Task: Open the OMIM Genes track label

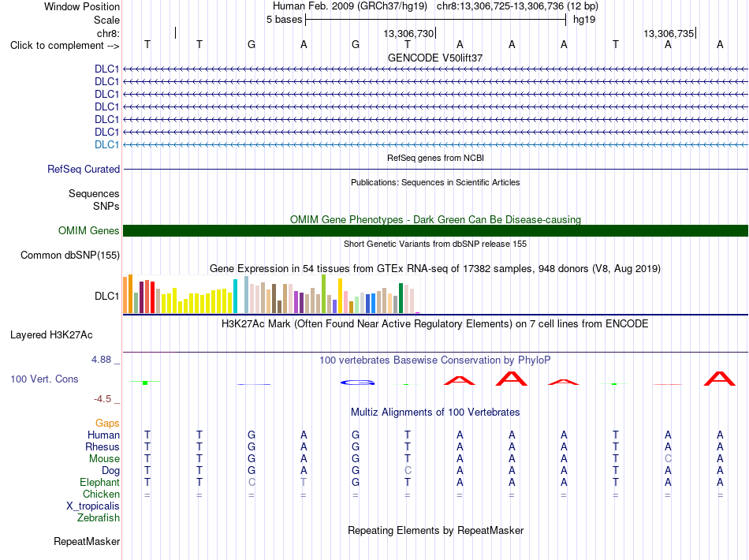Action: [x=89, y=231]
